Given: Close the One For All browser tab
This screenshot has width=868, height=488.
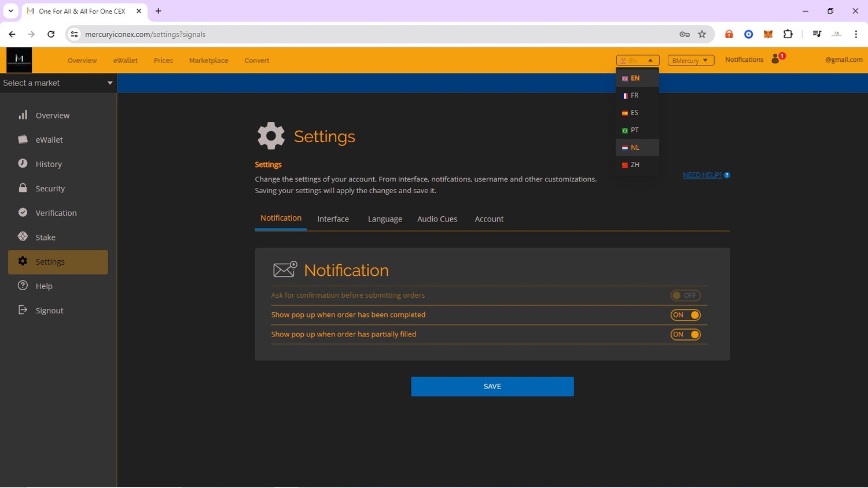Looking at the screenshot, I should click(139, 11).
